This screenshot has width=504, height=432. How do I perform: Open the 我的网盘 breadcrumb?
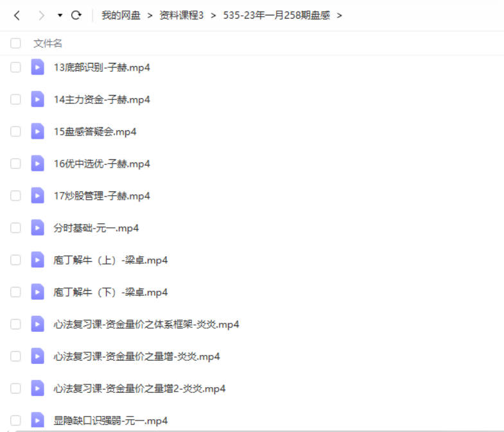[x=121, y=15]
